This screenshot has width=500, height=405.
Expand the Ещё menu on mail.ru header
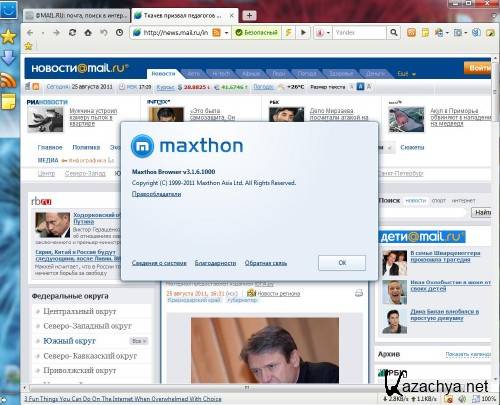pos(406,74)
